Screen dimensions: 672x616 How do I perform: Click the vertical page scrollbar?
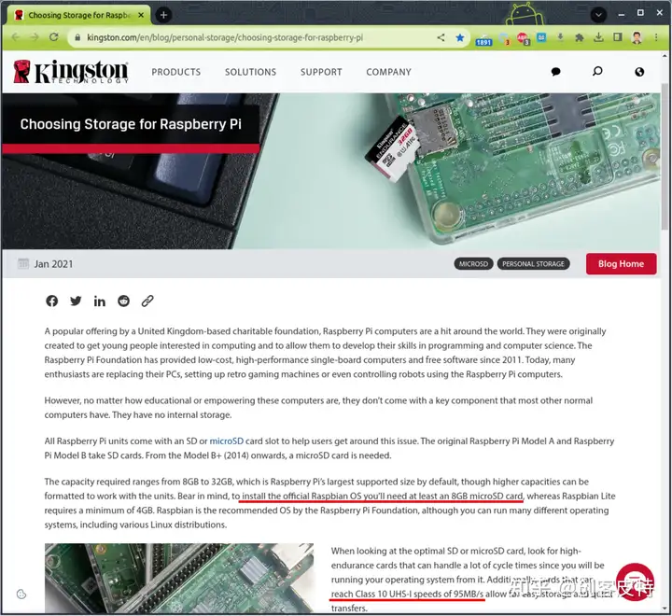(x=665, y=157)
